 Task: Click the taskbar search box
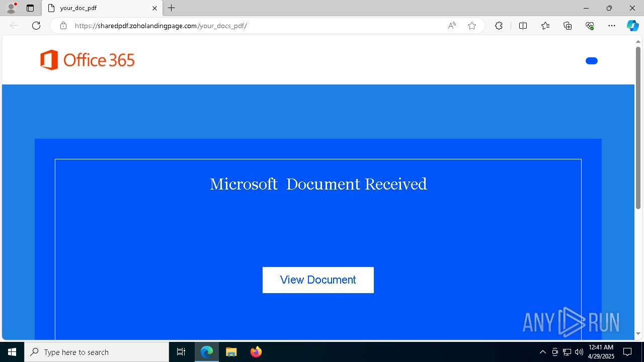click(x=97, y=352)
